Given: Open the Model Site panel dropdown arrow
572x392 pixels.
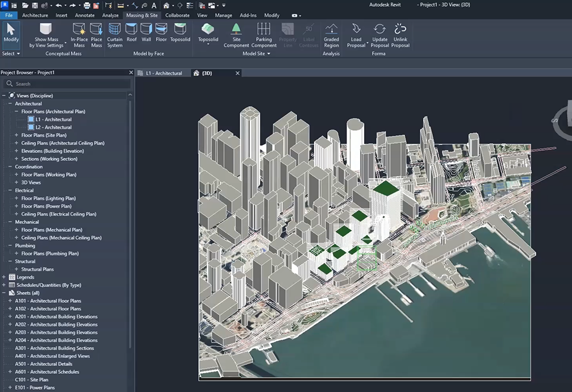Looking at the screenshot, I should pos(269,53).
